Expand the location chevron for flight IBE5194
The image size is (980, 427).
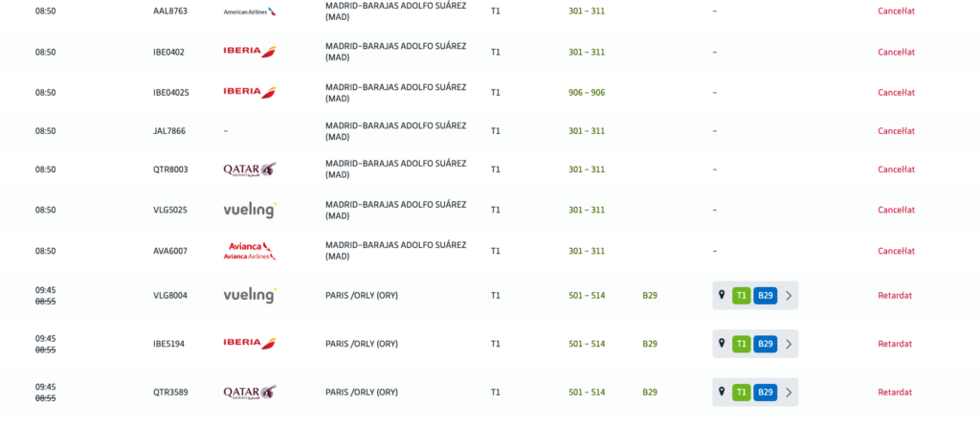pos(789,344)
